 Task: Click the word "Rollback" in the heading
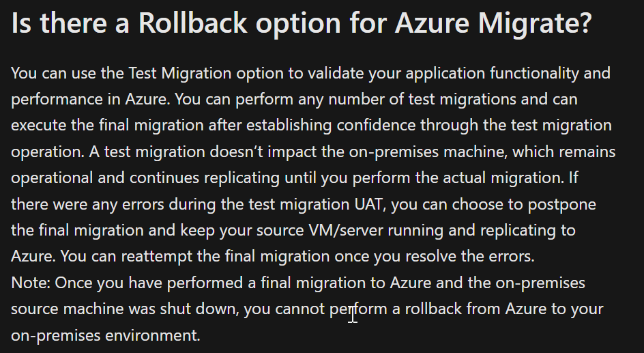pyautogui.click(x=192, y=23)
